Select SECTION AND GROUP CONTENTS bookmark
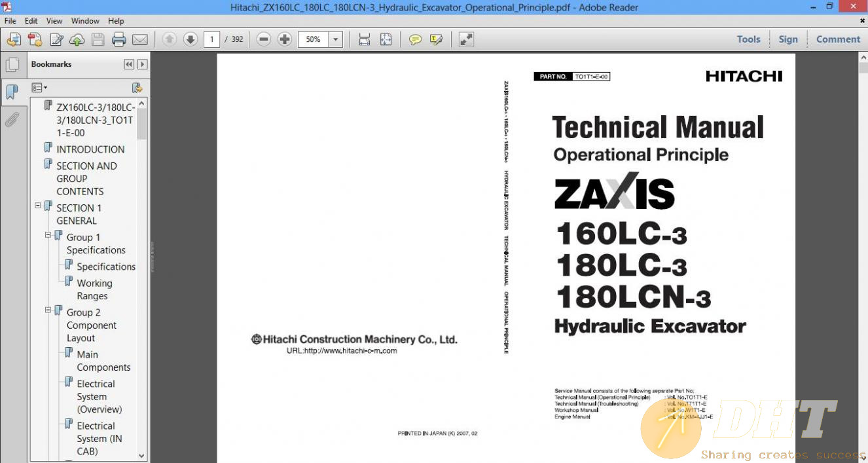 (86, 178)
